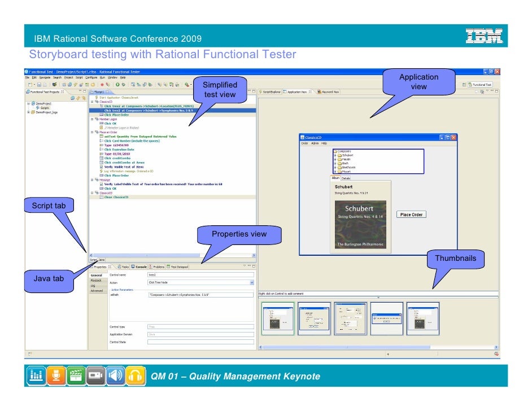This screenshot has height=411, width=532.
Task: Click the orange microphone icon in footer
Action: [x=56, y=376]
